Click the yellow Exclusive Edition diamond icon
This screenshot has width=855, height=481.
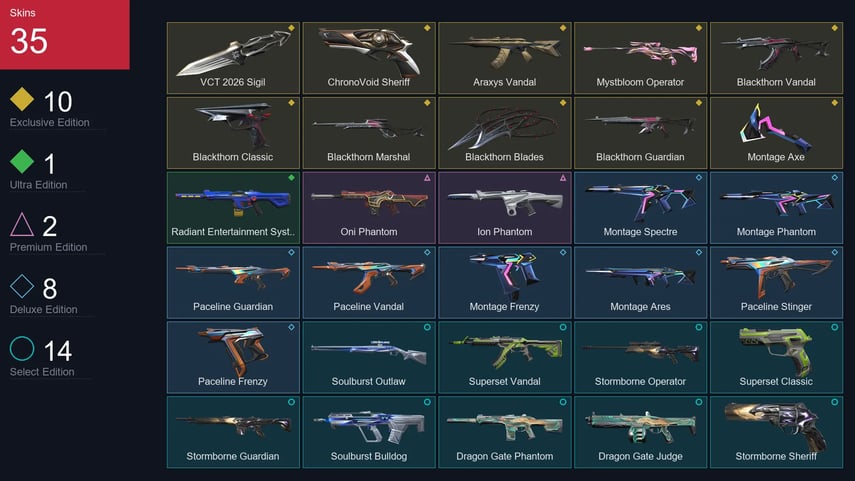coord(22,99)
